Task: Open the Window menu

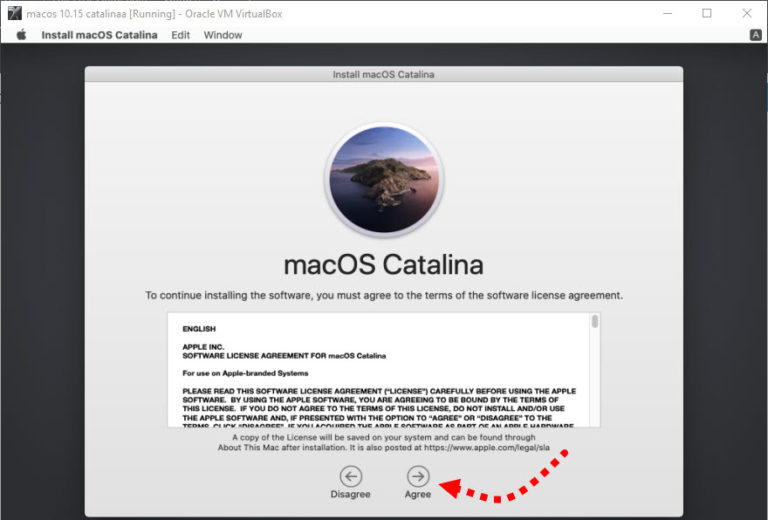Action: 223,35
